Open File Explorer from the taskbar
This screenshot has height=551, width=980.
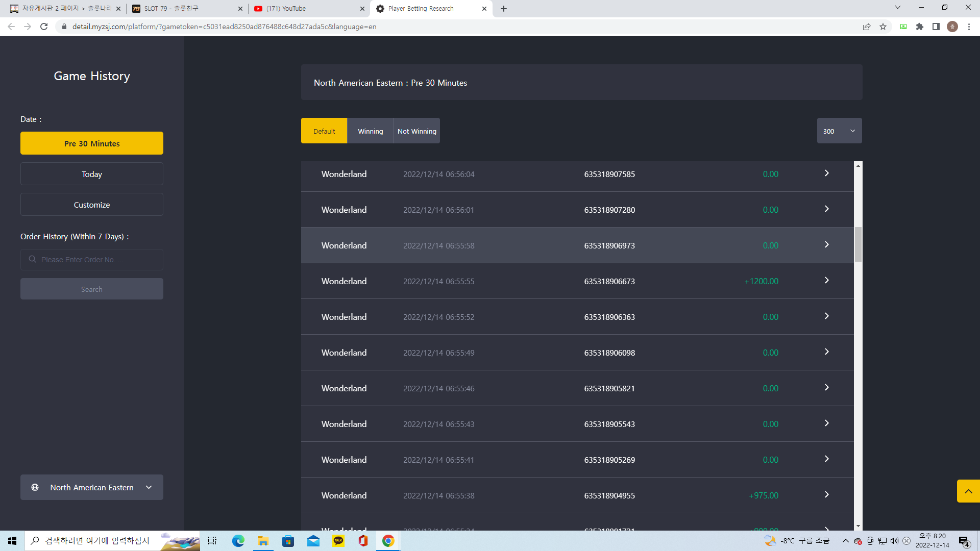263,541
